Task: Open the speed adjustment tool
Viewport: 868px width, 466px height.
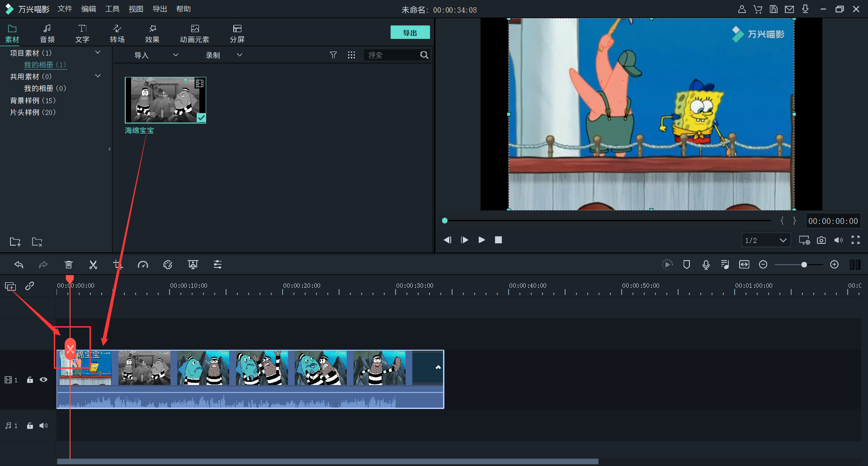Action: 143,265
